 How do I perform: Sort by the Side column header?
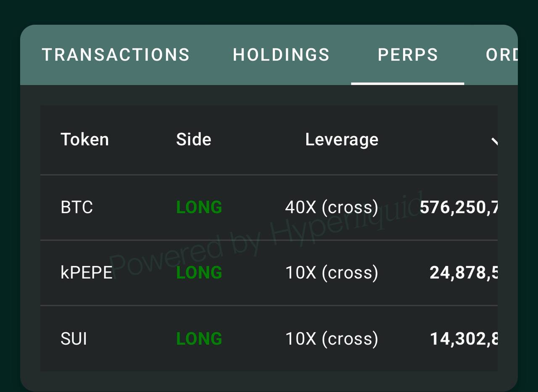click(x=193, y=139)
